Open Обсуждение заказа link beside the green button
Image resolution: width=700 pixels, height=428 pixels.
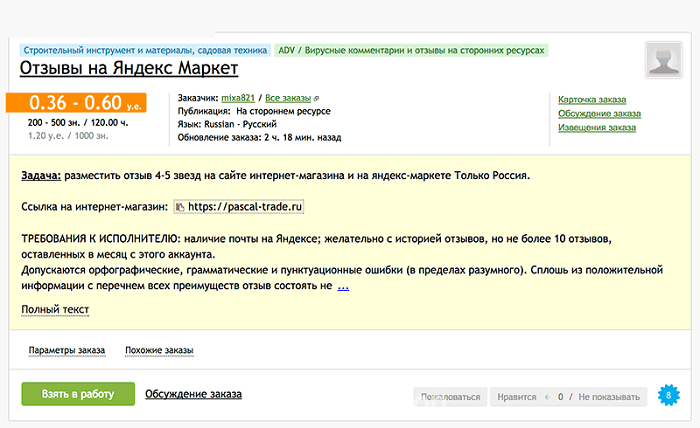[x=193, y=394]
